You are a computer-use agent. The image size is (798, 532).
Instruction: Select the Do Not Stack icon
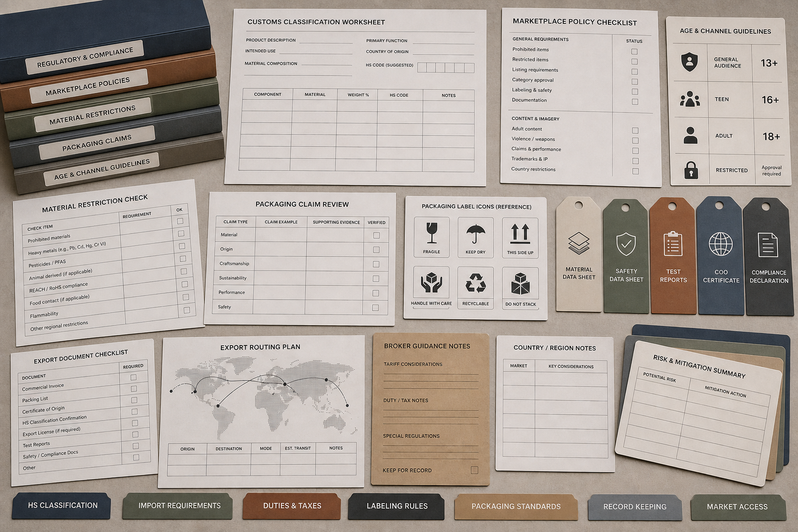click(520, 284)
